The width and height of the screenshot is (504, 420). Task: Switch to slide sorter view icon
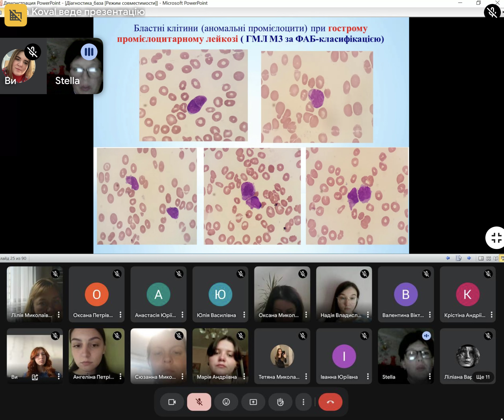488,258
